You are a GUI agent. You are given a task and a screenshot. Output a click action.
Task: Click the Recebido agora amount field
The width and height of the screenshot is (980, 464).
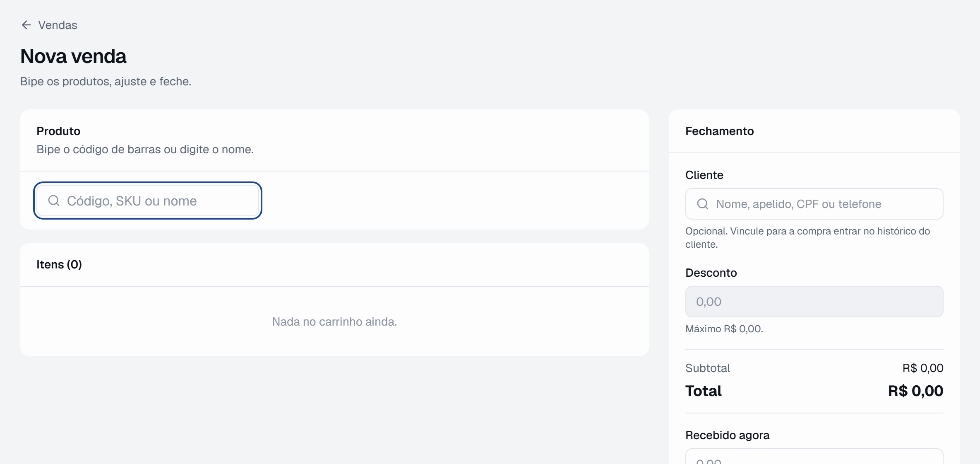click(x=814, y=457)
